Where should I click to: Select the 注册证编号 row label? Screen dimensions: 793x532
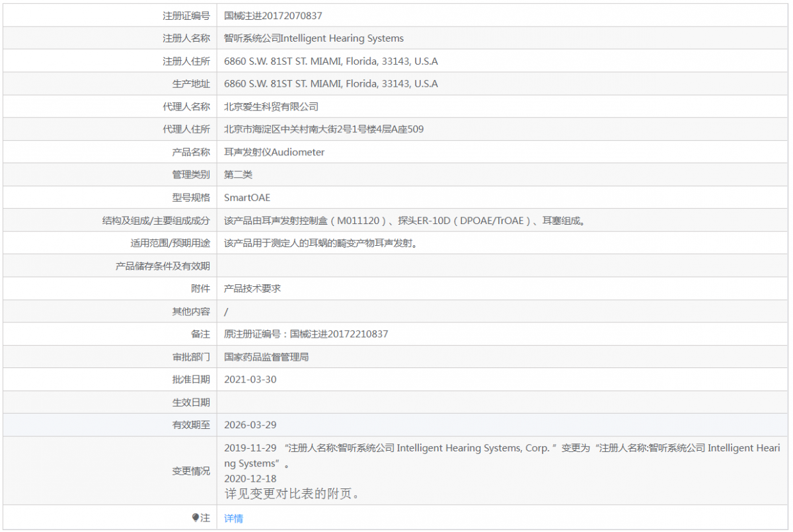(x=186, y=16)
